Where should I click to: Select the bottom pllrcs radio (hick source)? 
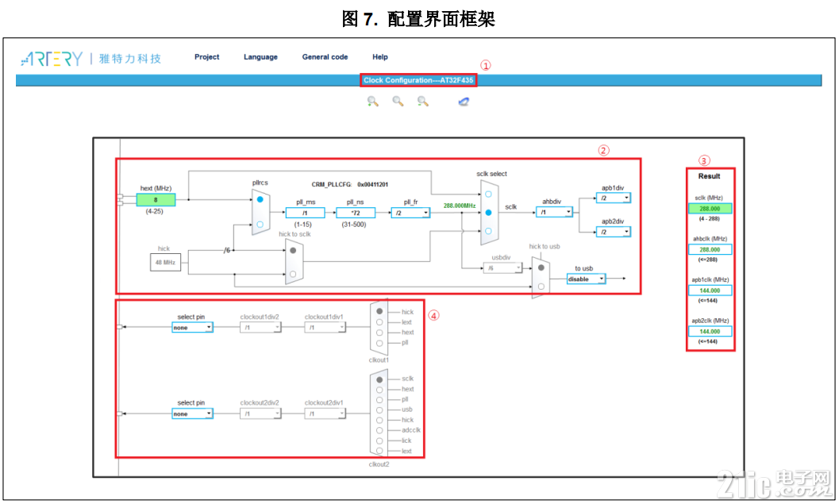coord(260,224)
